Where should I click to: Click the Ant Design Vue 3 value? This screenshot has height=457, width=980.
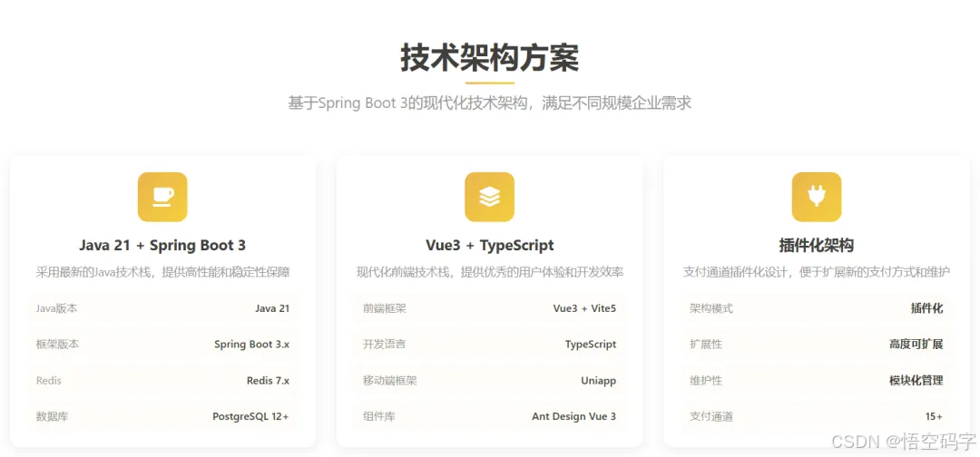(x=573, y=416)
